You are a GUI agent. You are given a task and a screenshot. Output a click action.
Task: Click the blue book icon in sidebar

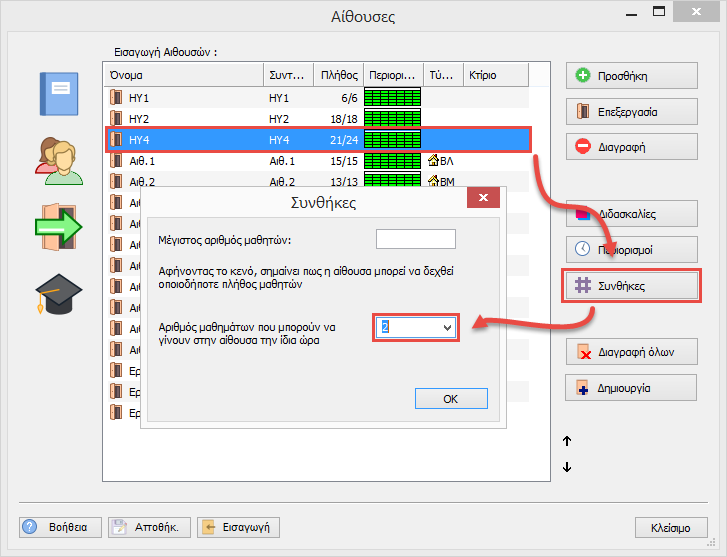(x=57, y=95)
